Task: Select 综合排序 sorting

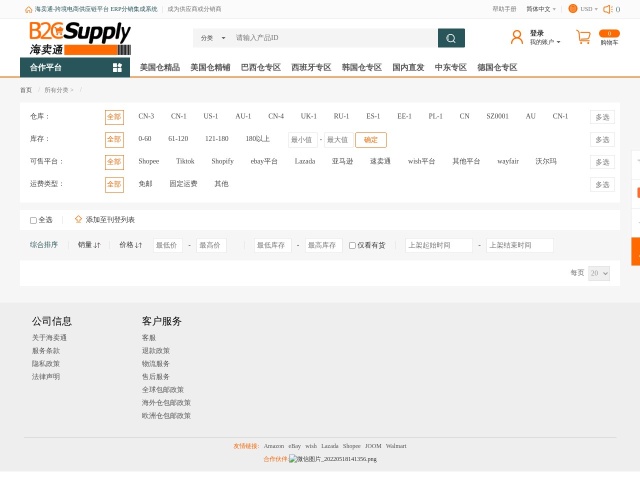Action: [x=44, y=245]
